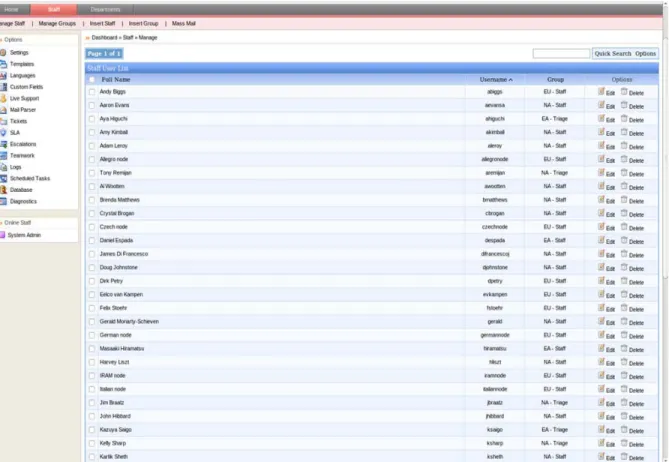Sort by Group column header
This screenshot has width=669, height=462.
pyautogui.click(x=556, y=80)
